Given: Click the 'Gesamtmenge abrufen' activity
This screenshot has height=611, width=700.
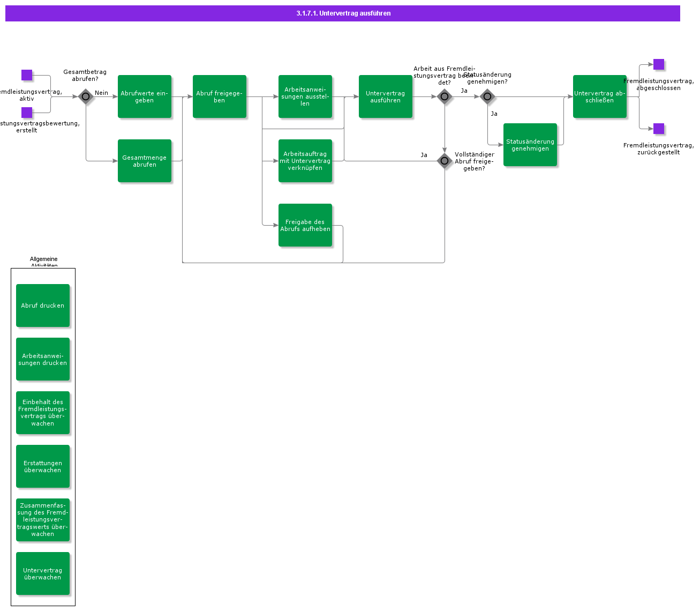Looking at the screenshot, I should (145, 161).
